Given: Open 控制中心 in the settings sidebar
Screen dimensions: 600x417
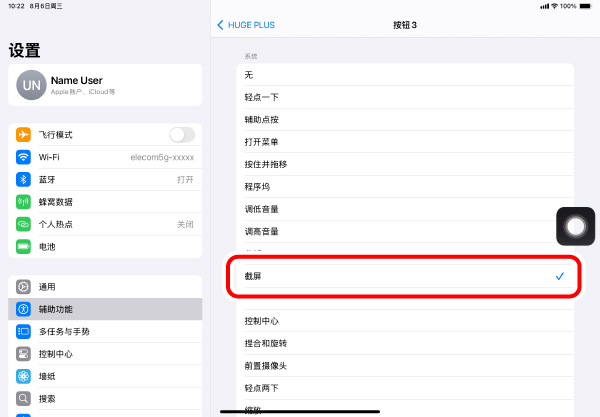Looking at the screenshot, I should coord(105,354).
